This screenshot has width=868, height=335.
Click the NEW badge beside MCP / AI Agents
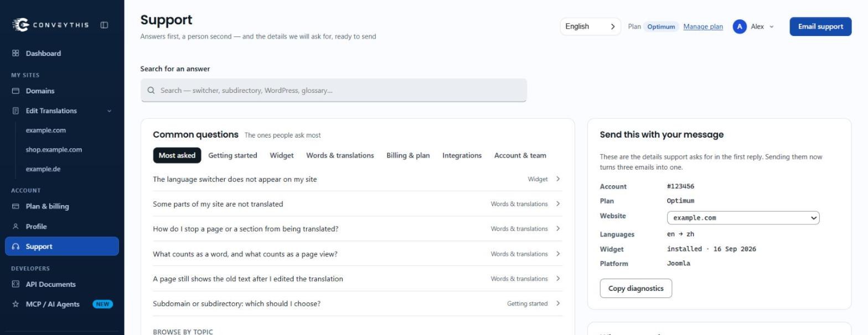pos(102,304)
